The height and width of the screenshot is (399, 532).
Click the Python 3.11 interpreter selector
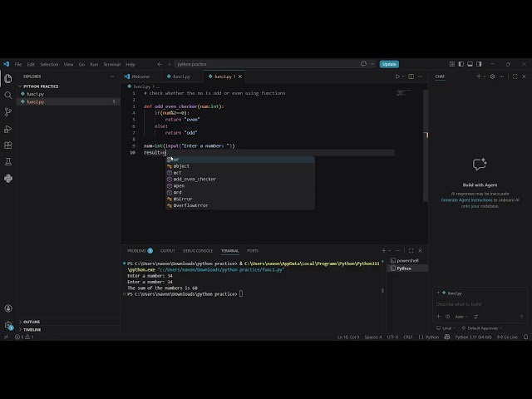click(x=473, y=337)
